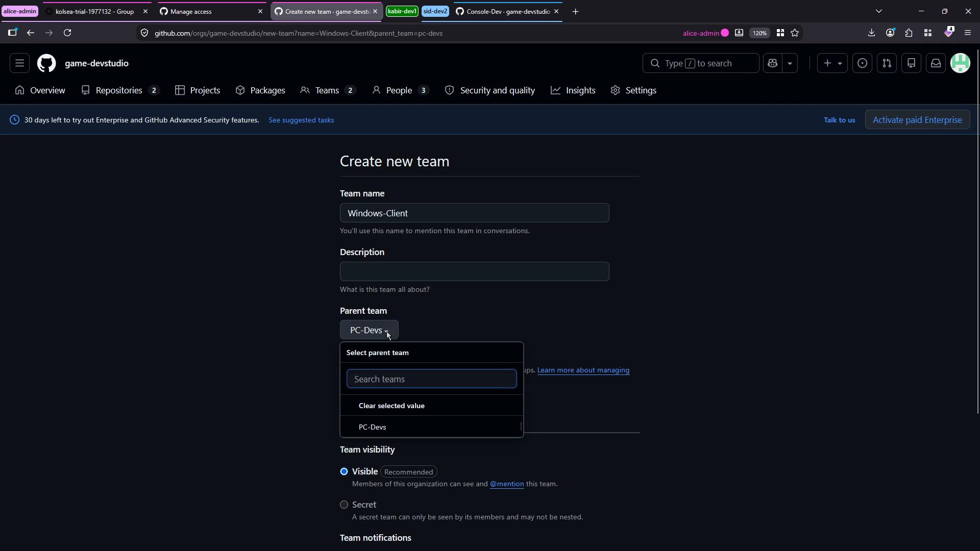Open the pull requests icon in header
The image size is (980, 551).
tap(887, 63)
